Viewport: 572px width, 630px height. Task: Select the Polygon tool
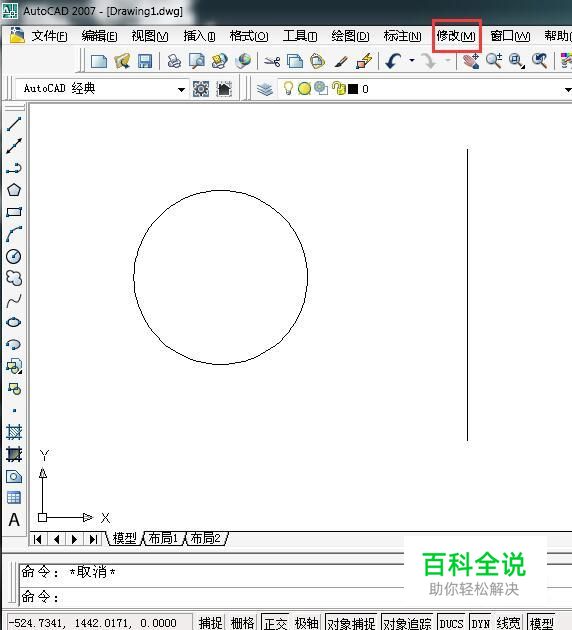tap(14, 190)
